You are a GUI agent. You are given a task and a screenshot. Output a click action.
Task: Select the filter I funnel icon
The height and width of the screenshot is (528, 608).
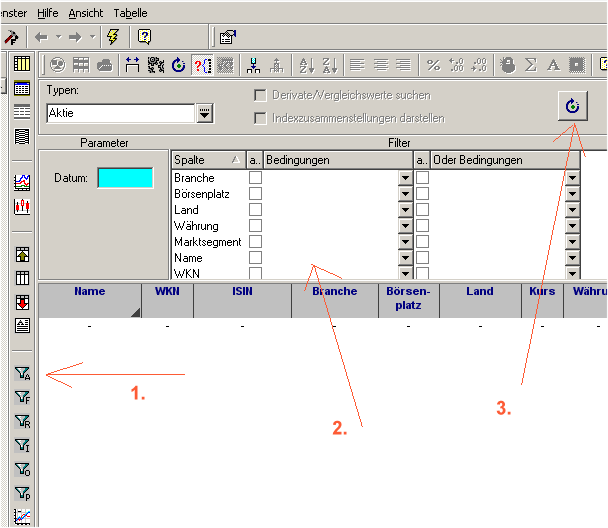tap(22, 445)
